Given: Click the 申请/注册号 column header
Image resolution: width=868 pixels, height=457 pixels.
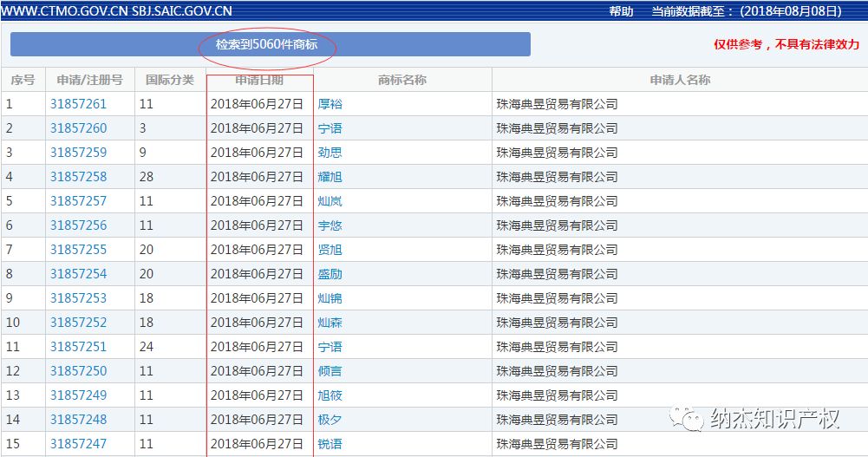Looking at the screenshot, I should (x=89, y=80).
